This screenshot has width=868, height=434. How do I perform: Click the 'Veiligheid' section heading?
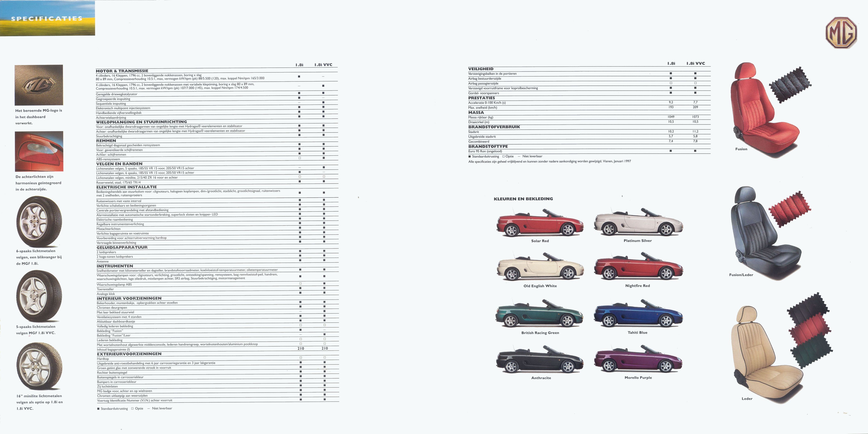click(481, 69)
